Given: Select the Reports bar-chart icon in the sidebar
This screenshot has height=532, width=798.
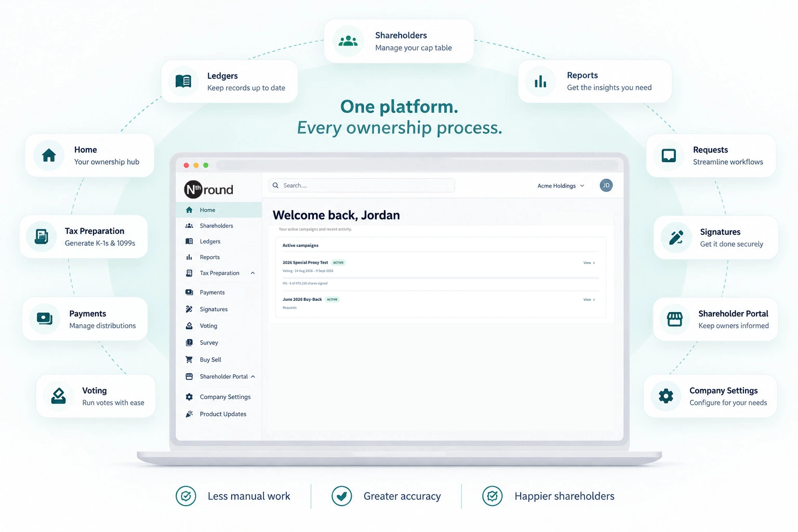Looking at the screenshot, I should (189, 257).
